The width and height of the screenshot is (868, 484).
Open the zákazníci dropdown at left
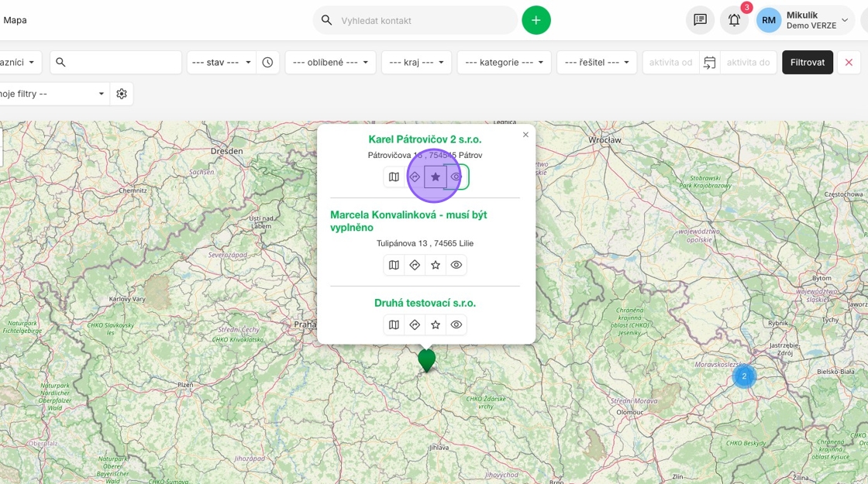pyautogui.click(x=19, y=63)
